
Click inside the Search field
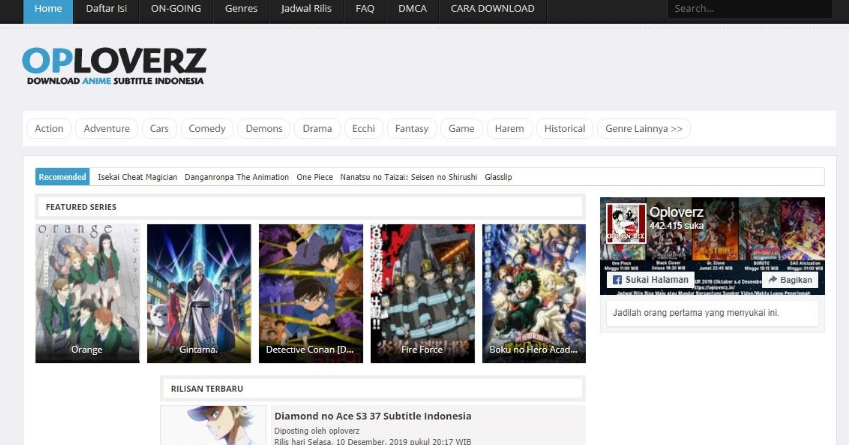tap(750, 9)
